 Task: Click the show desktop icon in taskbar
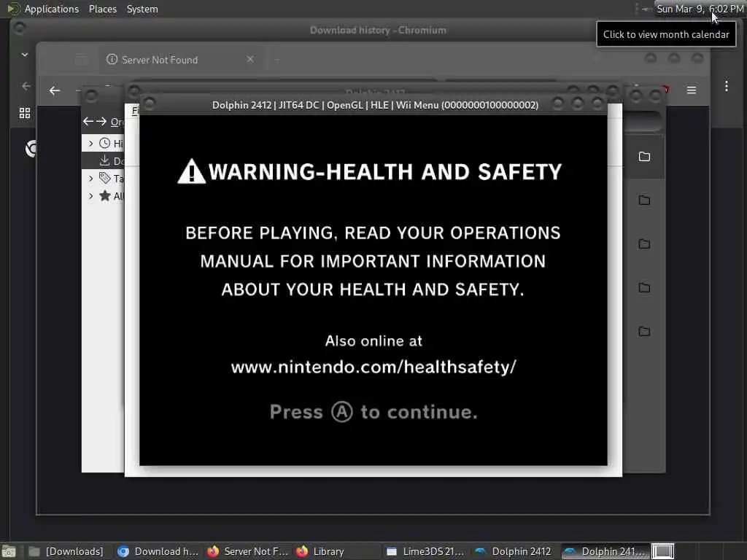[8, 551]
